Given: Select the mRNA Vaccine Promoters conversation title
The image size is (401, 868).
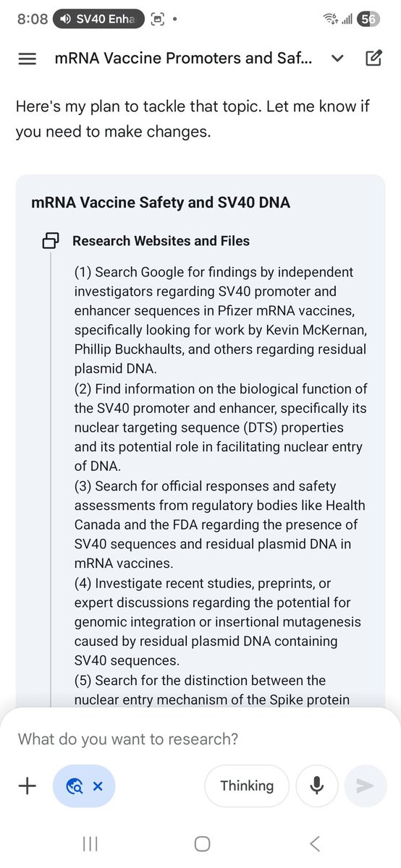Looking at the screenshot, I should (x=184, y=59).
